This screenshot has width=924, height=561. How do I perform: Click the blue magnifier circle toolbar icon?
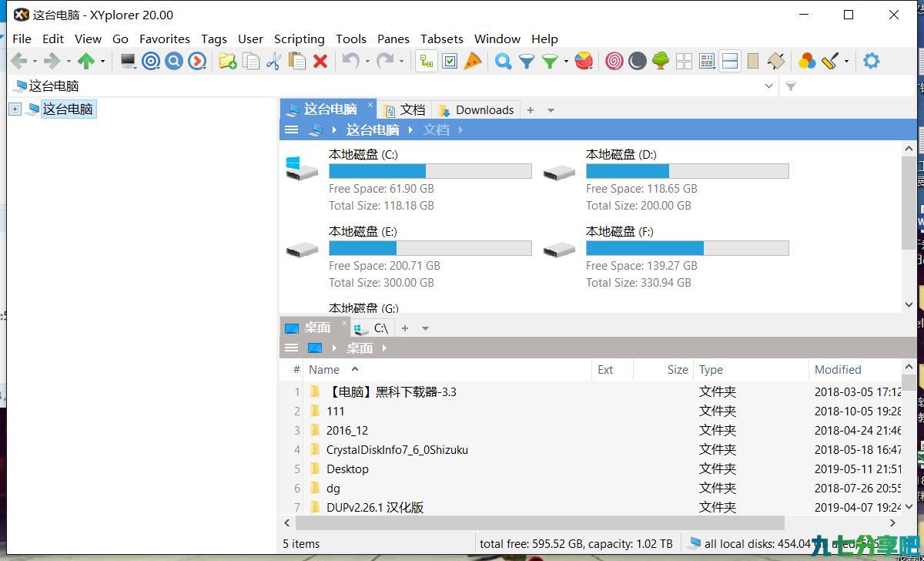(174, 61)
